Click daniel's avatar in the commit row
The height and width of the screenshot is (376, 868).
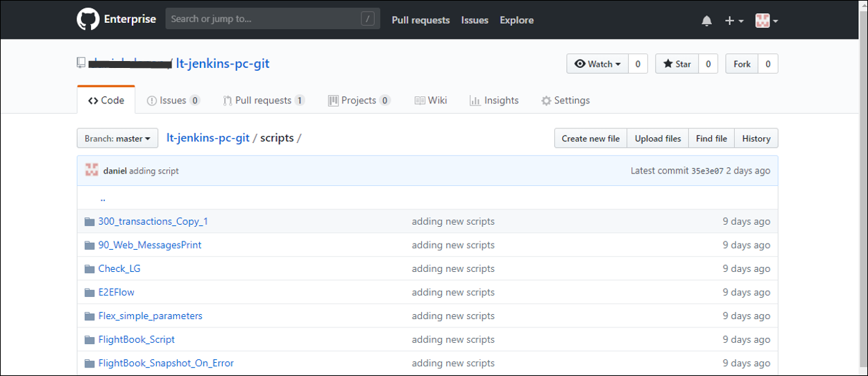[x=92, y=171]
